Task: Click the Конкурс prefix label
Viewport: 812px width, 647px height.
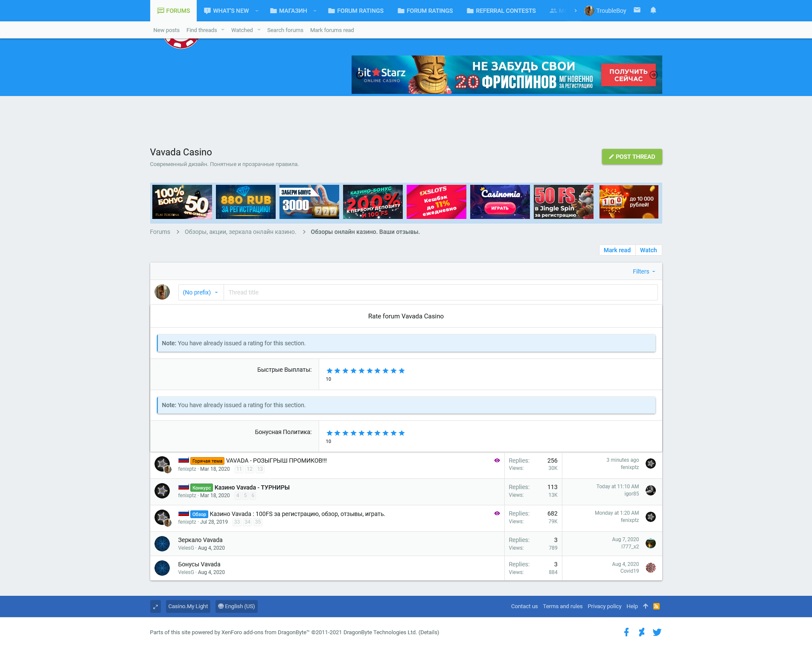Action: tap(201, 488)
